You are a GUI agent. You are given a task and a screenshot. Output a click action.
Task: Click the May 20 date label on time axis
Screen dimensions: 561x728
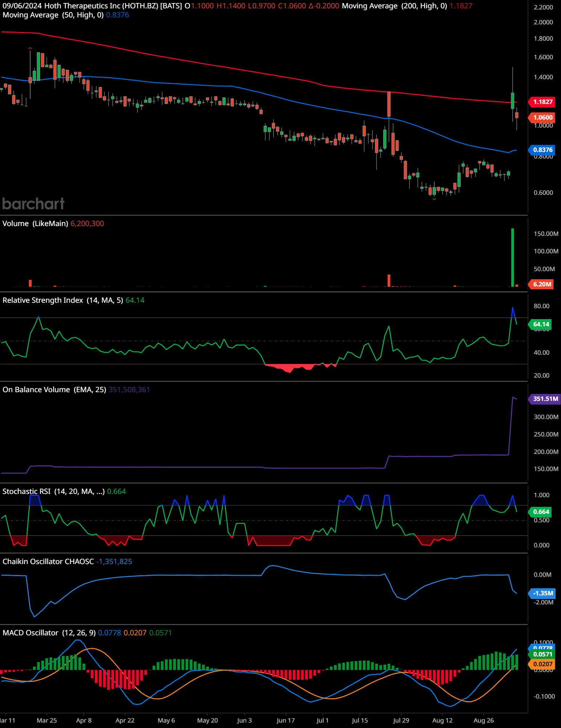207,720
